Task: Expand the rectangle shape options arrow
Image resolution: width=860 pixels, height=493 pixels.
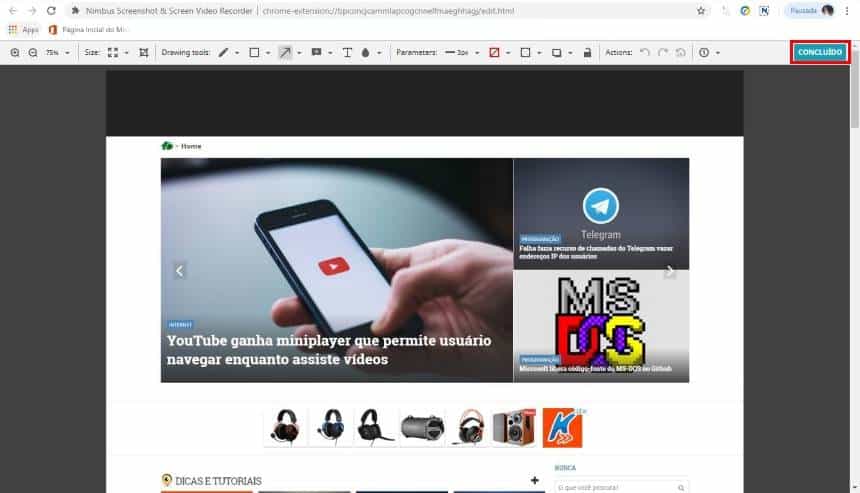Action: [268, 53]
